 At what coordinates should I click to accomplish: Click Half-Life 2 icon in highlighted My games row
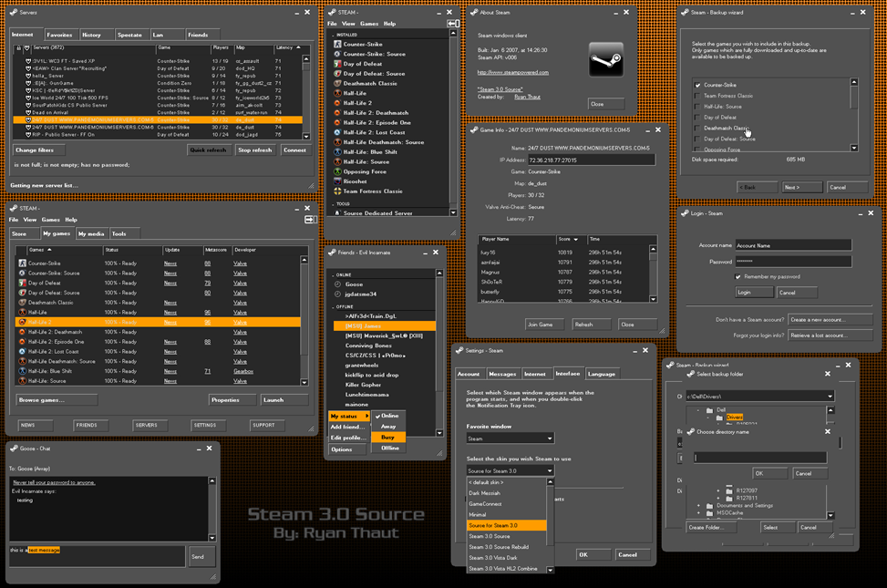click(x=22, y=322)
